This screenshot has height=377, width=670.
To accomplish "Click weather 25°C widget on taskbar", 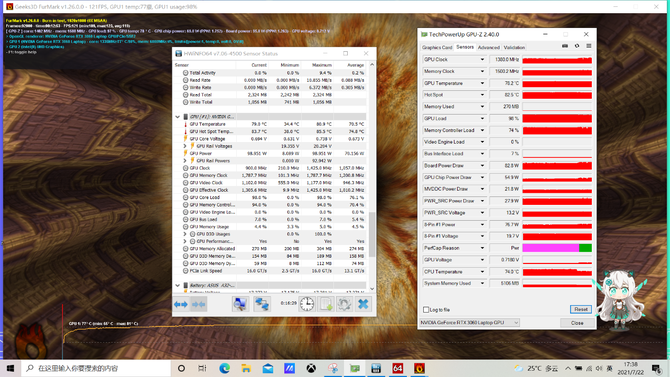I will coord(537,368).
